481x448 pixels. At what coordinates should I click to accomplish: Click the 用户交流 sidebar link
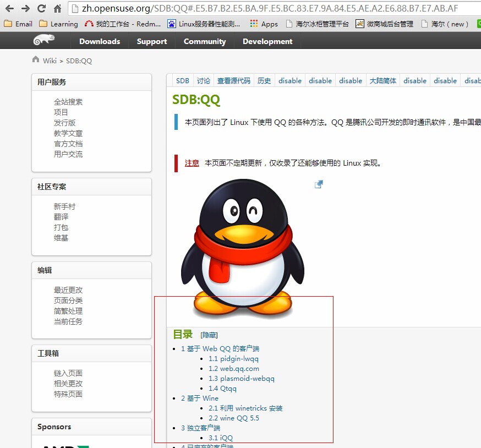(68, 154)
